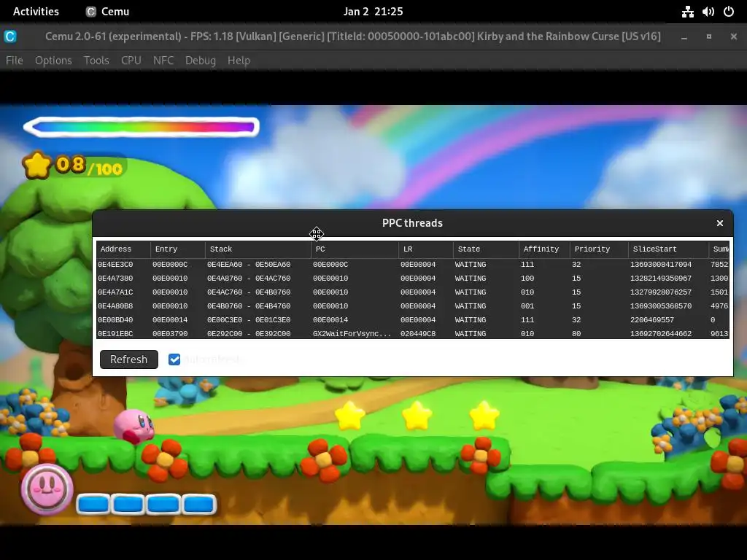Select thread address 0E191EBC
The image size is (747, 560).
point(115,333)
